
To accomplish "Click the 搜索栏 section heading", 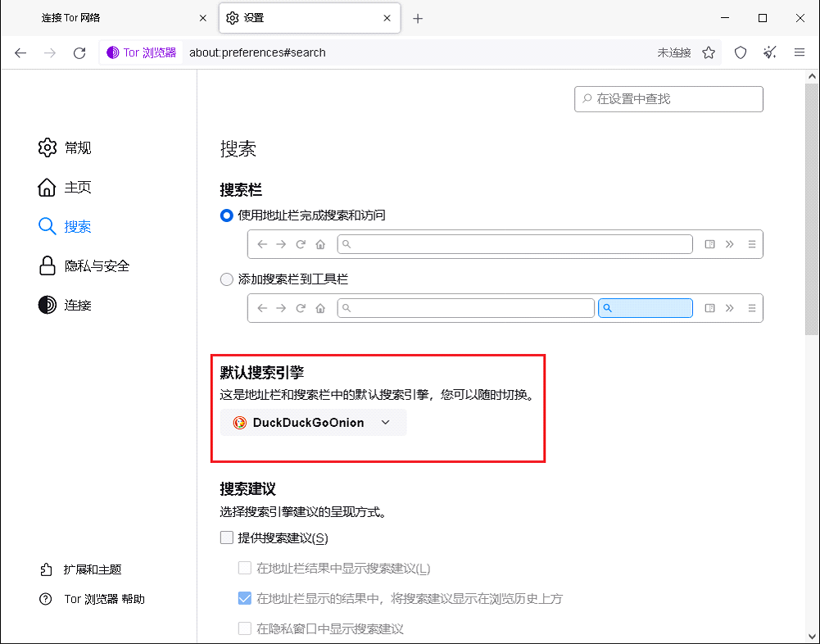I will [x=241, y=190].
